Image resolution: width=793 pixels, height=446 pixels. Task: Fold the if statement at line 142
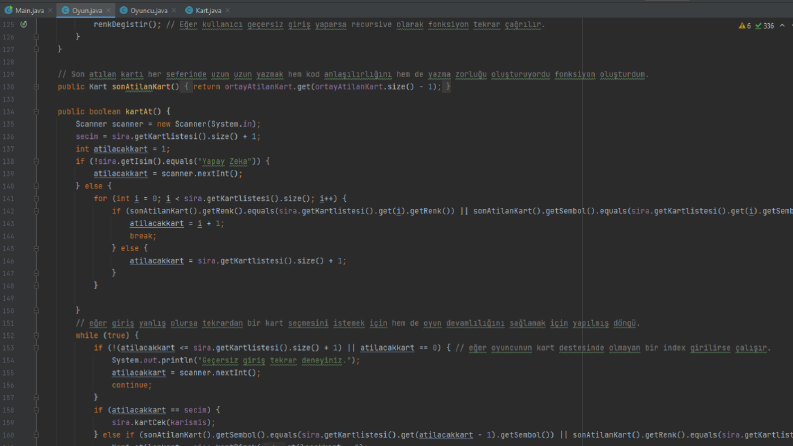[x=36, y=211]
